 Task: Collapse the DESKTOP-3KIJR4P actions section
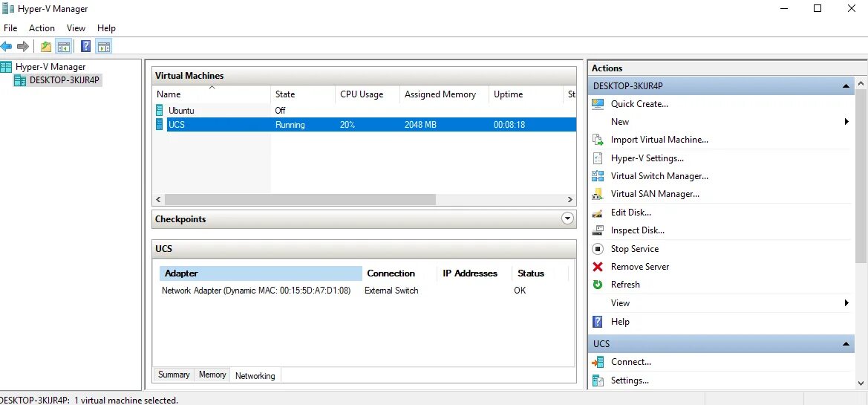pyautogui.click(x=846, y=86)
